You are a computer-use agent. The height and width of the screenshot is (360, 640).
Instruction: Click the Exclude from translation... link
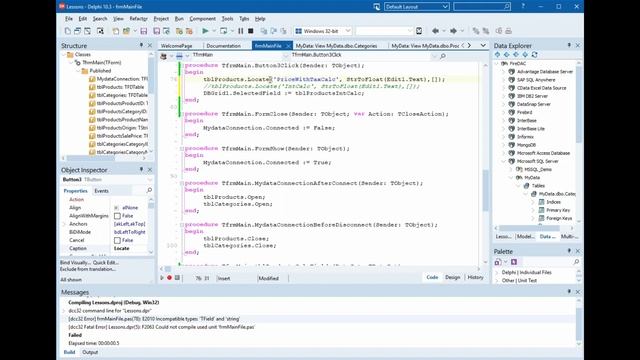click(88, 269)
